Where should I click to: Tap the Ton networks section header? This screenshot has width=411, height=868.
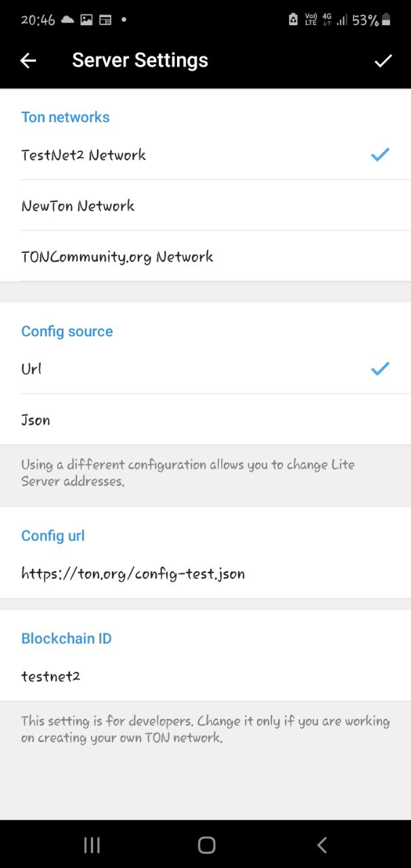(65, 117)
